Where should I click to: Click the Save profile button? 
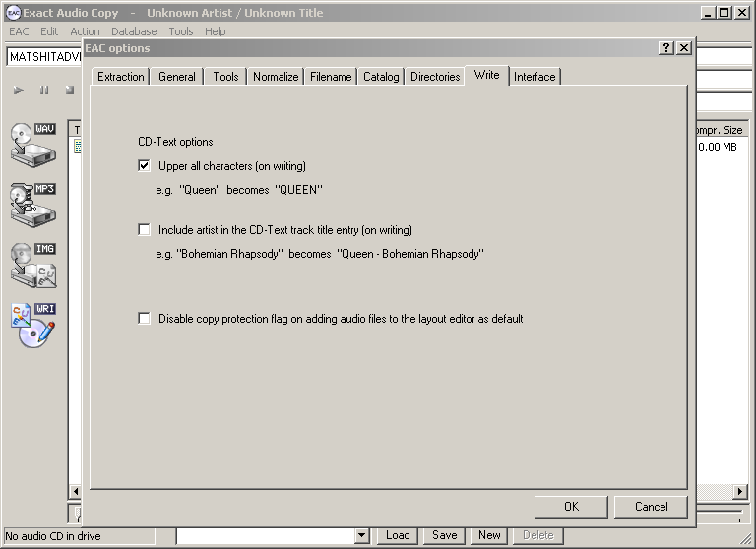[x=445, y=535]
